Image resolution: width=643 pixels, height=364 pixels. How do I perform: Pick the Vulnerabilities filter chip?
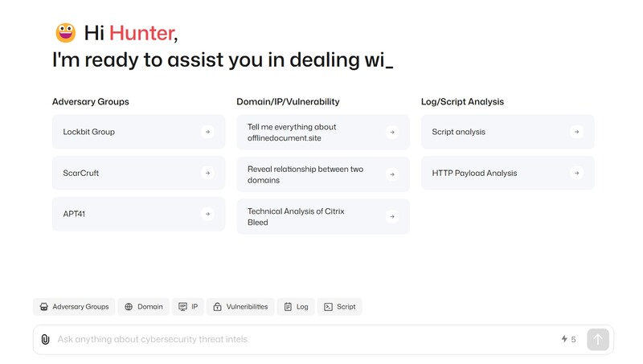point(240,307)
